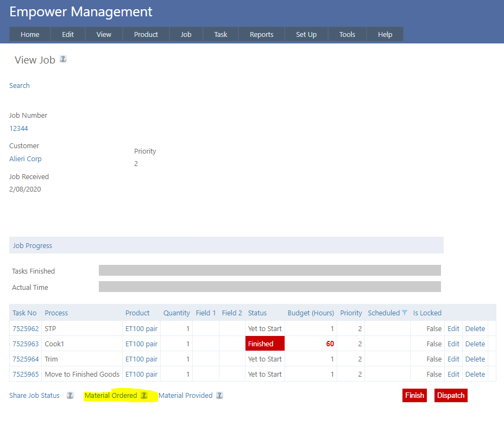This screenshot has height=425, width=504.
Task: Expand the Job Progress section header
Action: [x=33, y=246]
